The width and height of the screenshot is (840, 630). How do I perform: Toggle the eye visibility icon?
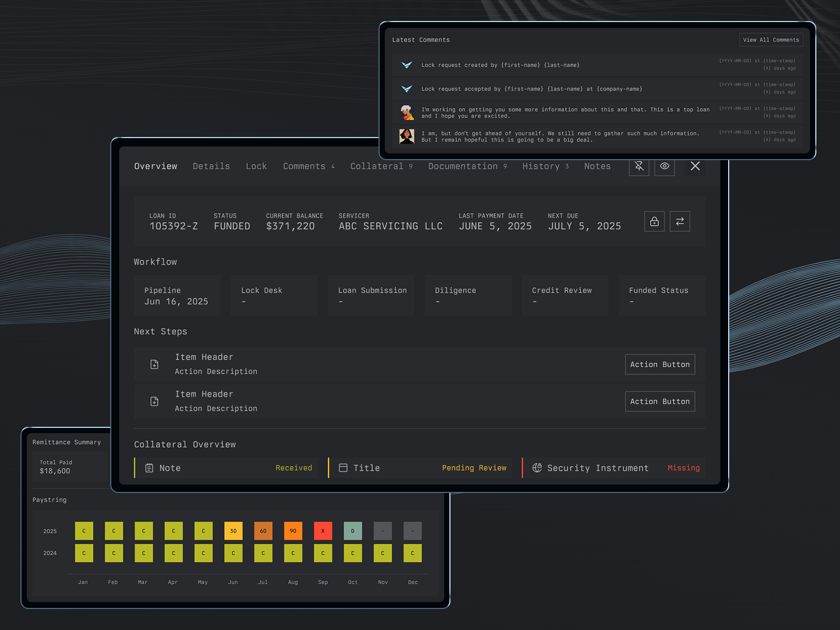coord(665,166)
